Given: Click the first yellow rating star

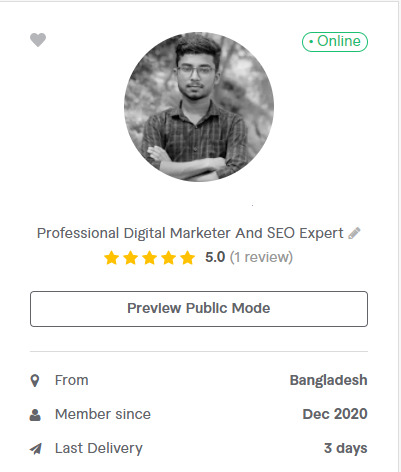Looking at the screenshot, I should [111, 258].
